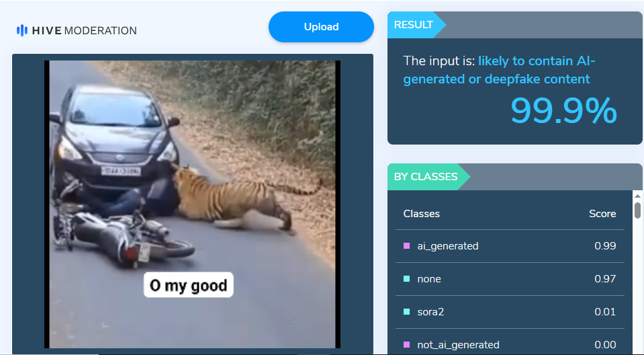
Task: Click the cyan square beside sora2
Action: 406,312
